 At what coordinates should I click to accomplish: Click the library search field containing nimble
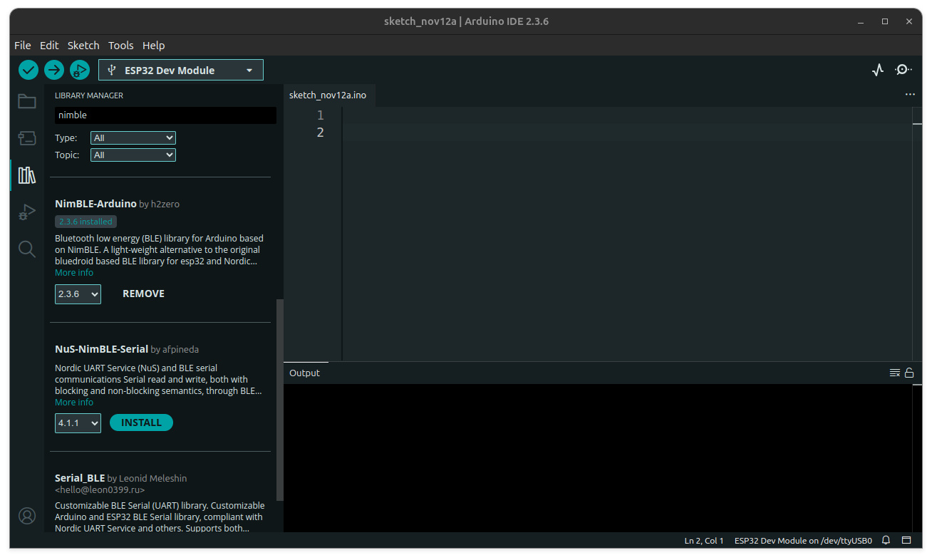pos(165,115)
